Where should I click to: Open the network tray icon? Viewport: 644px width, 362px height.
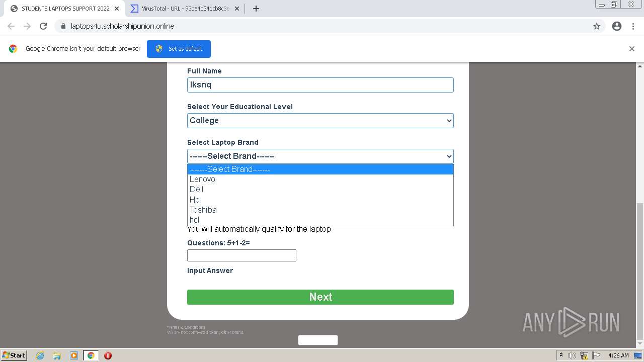(x=584, y=355)
